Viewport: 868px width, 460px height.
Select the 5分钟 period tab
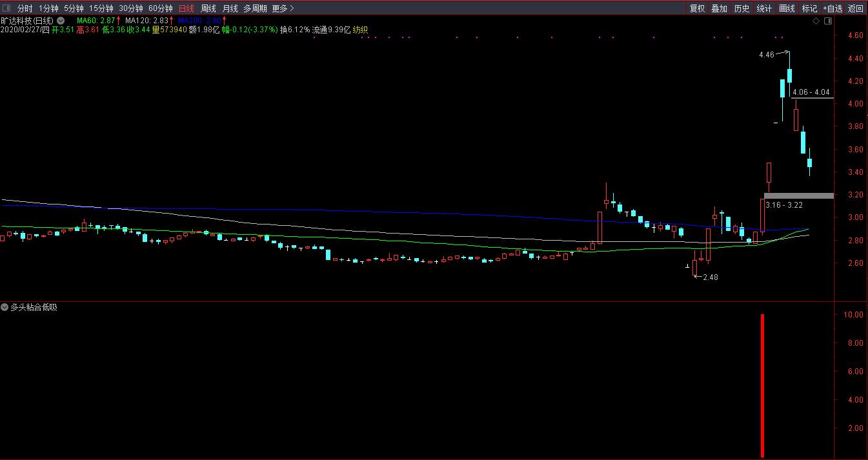[x=74, y=8]
